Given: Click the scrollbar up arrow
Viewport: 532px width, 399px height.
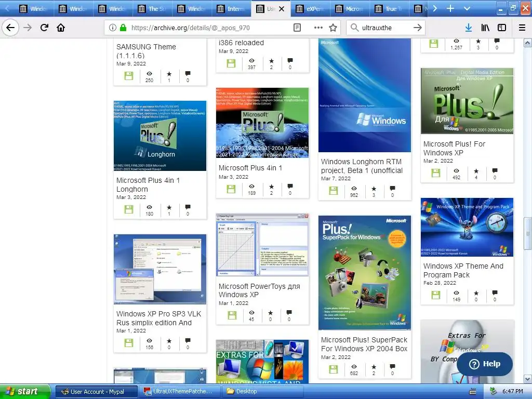Looking at the screenshot, I should pos(528,43).
